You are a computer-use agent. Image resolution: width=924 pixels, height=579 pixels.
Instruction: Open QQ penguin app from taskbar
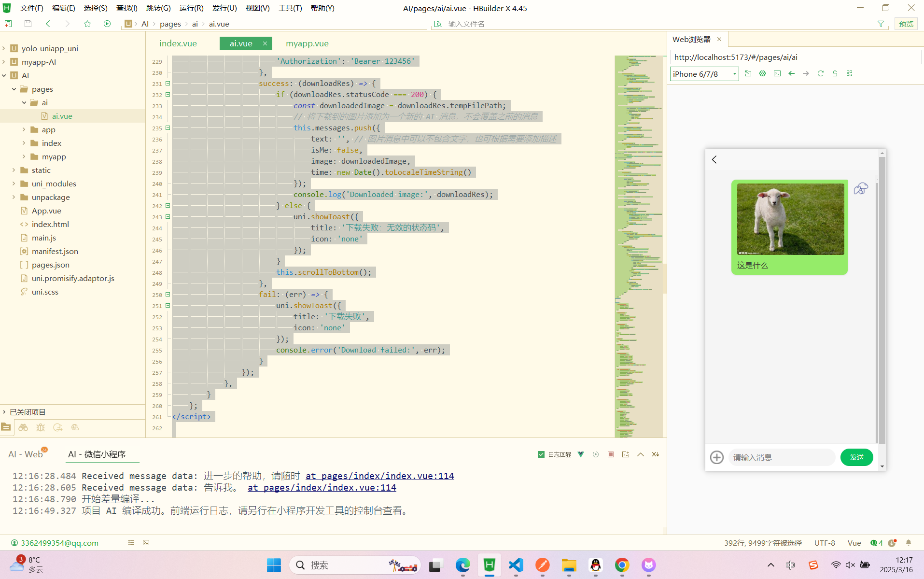[596, 565]
